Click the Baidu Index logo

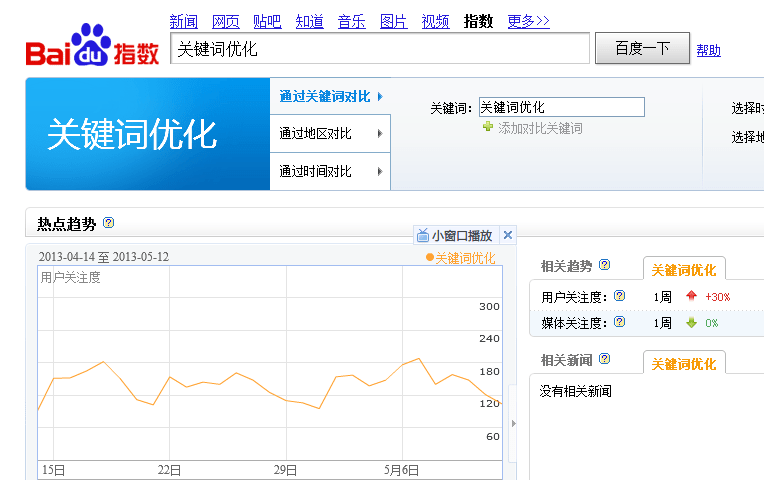pos(92,47)
